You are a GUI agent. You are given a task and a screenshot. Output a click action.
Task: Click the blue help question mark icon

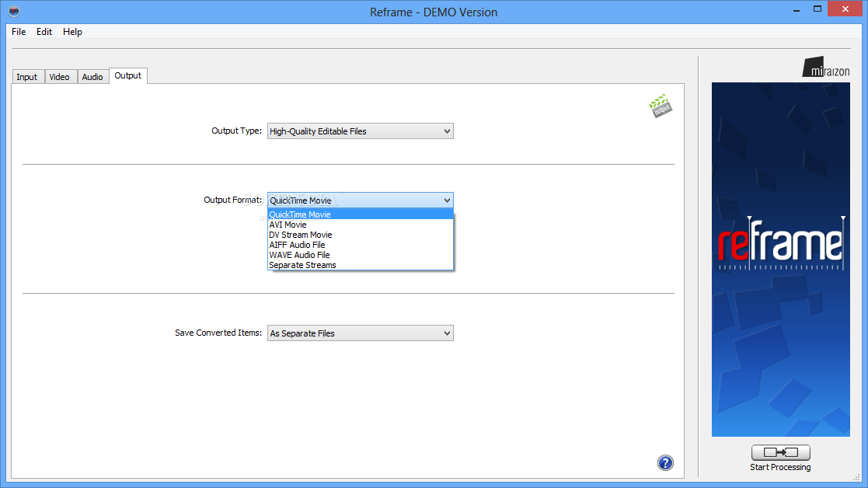tap(665, 462)
